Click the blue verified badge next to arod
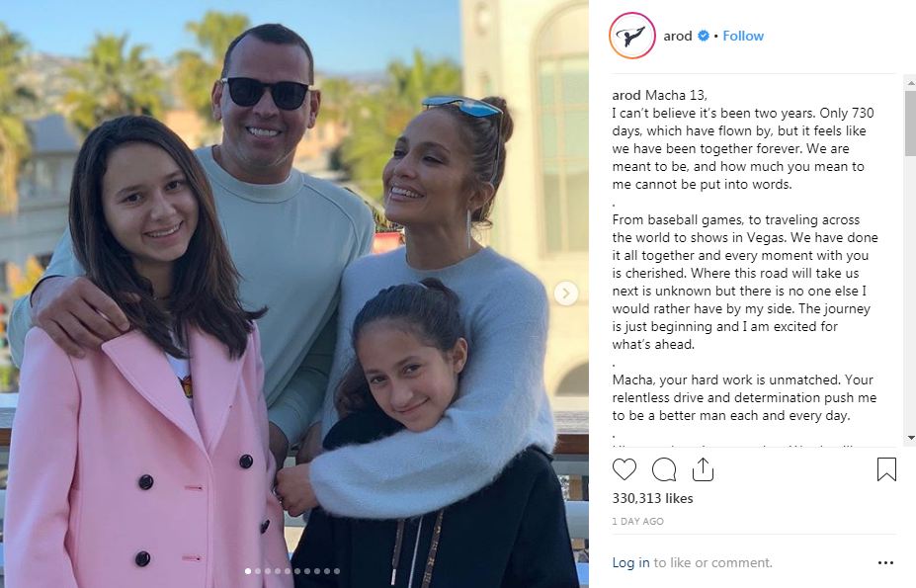Image resolution: width=916 pixels, height=588 pixels. 704,36
